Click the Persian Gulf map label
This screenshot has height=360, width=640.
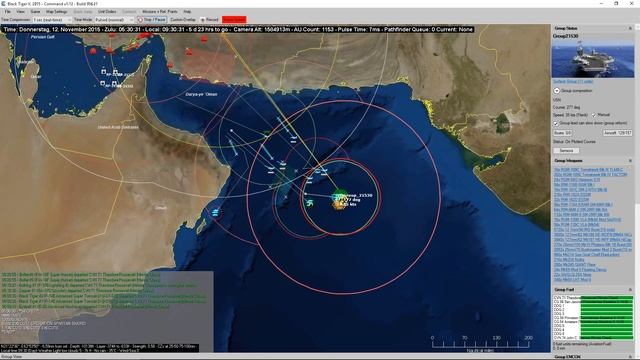(42, 37)
